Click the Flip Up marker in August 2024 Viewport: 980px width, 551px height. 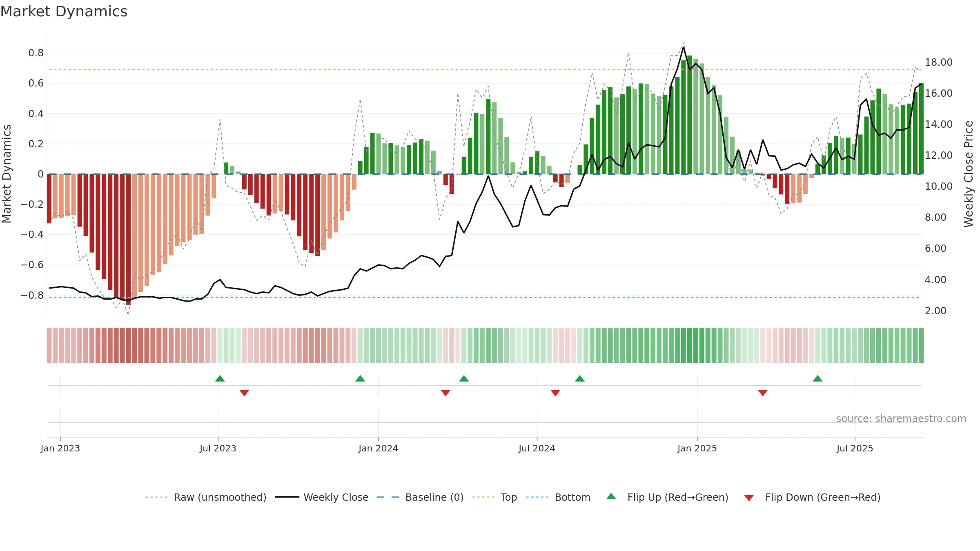click(x=580, y=378)
